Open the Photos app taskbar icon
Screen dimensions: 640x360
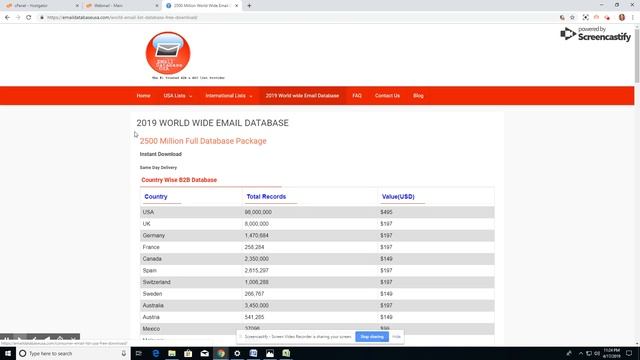[x=270, y=353]
